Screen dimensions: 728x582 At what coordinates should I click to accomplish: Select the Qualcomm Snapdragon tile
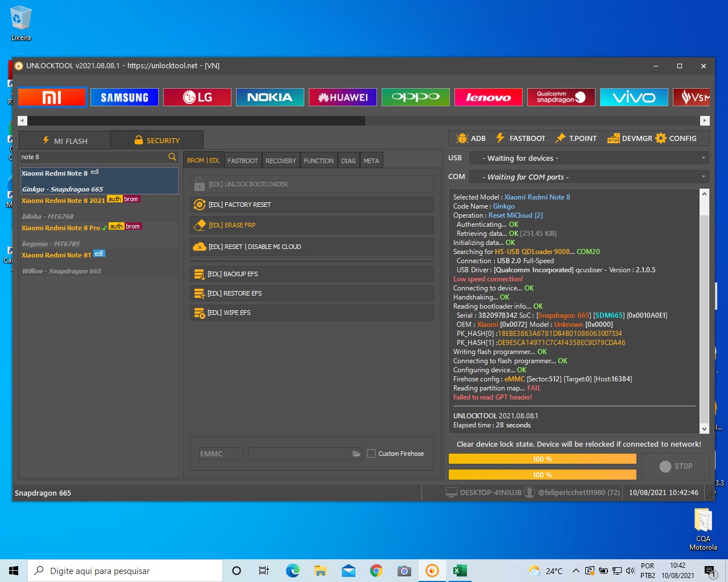(561, 97)
